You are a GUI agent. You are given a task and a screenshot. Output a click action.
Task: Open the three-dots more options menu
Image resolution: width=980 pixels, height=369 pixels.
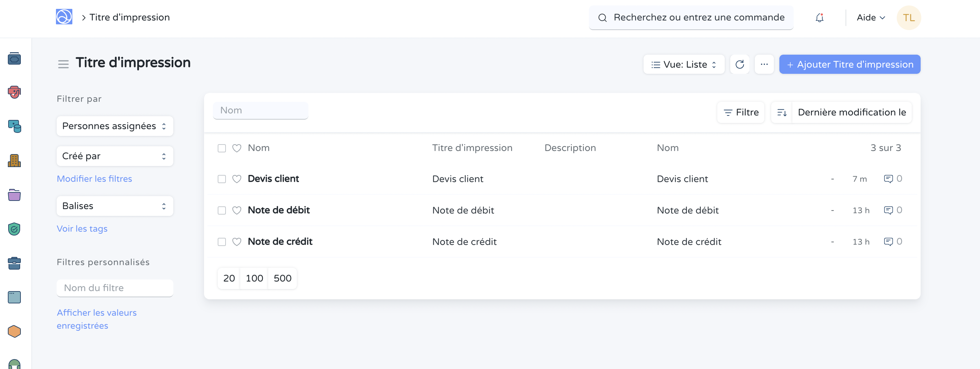click(x=764, y=64)
